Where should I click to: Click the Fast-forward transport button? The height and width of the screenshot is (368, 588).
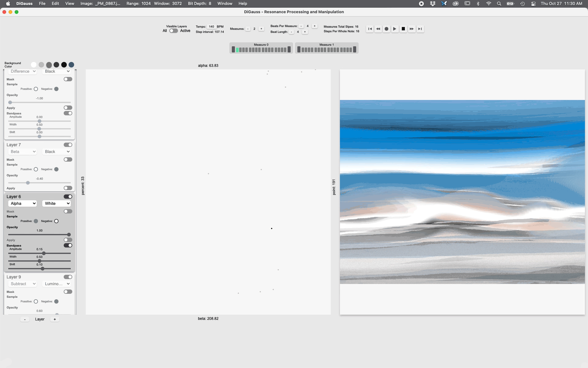point(412,29)
